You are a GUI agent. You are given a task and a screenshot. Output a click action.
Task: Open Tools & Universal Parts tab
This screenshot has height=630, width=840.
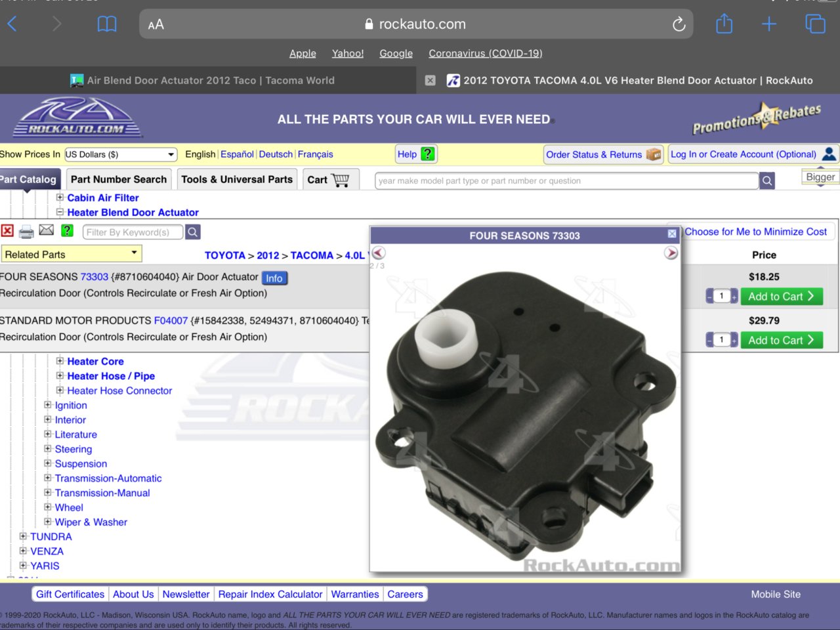click(237, 179)
